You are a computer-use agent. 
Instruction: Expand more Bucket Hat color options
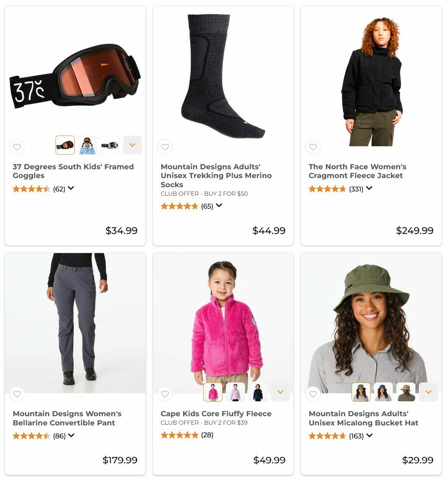(x=428, y=392)
